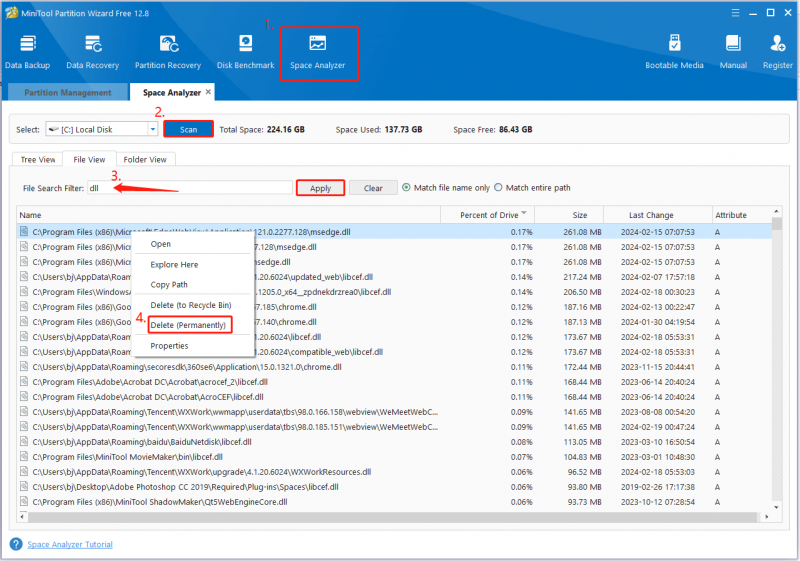Open the drive selection dropdown

tap(153, 130)
